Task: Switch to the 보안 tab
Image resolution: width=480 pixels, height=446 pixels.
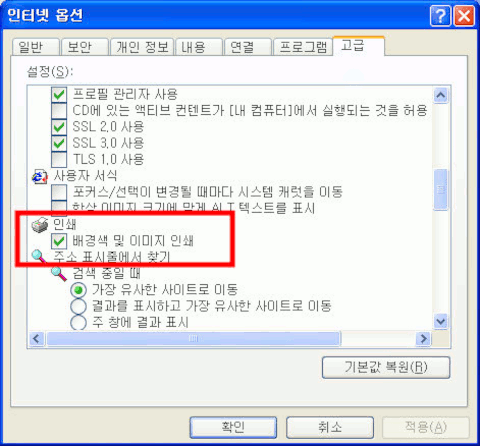Action: pos(85,47)
